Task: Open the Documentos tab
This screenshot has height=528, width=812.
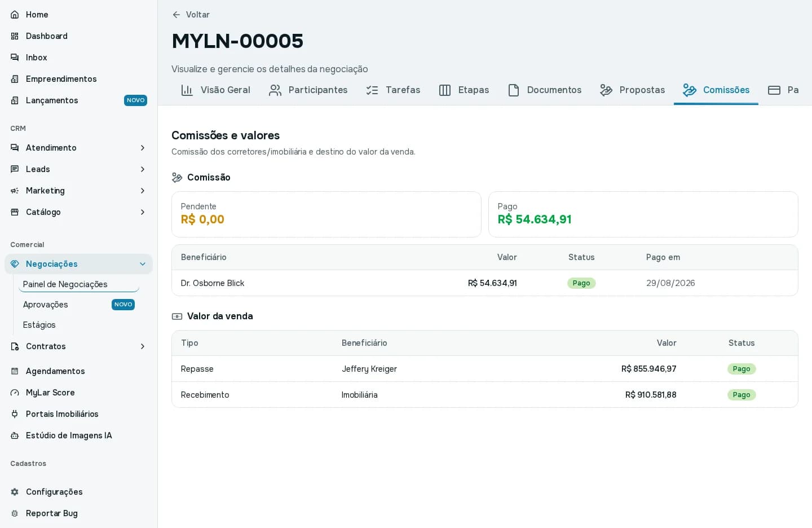Action: (545, 90)
